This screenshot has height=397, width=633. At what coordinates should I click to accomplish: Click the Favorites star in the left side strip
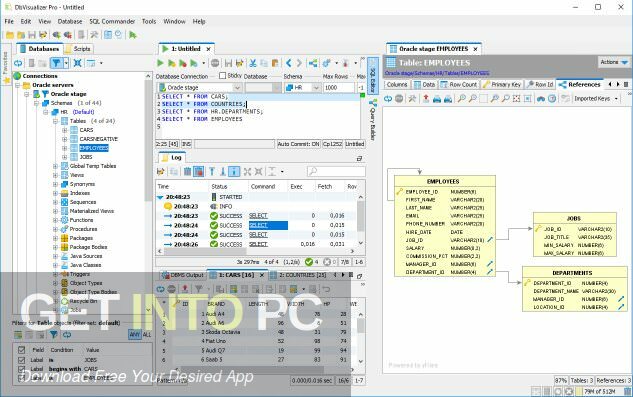[x=6, y=80]
